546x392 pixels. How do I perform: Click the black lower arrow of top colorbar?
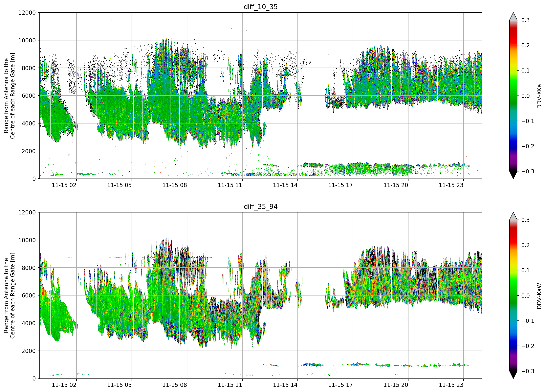pyautogui.click(x=513, y=175)
